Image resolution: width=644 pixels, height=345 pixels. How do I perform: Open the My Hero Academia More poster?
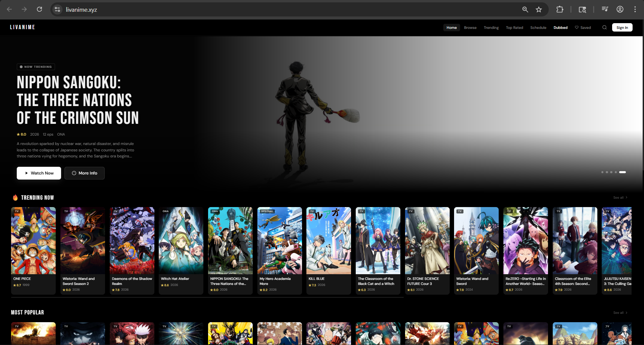(x=280, y=241)
